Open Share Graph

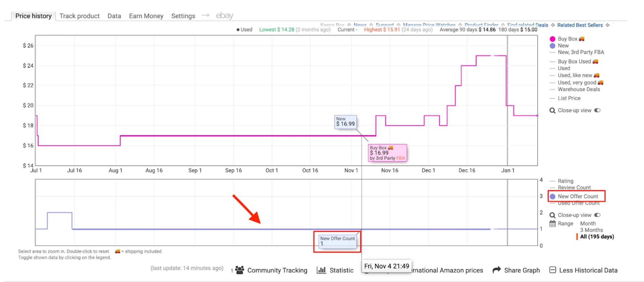point(522,270)
